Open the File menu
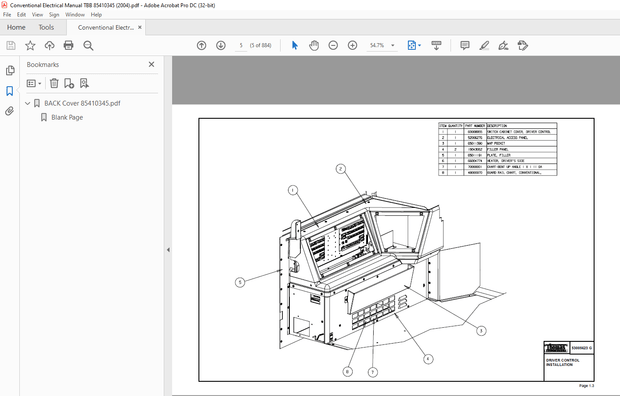620x396 pixels. (7, 15)
